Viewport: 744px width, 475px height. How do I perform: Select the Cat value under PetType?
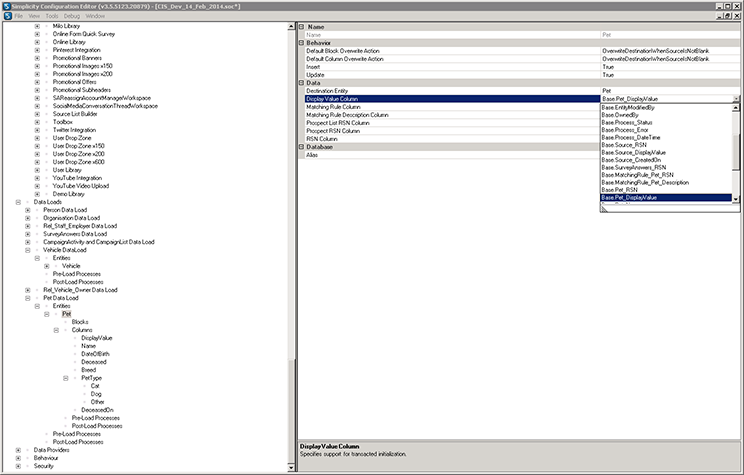[x=95, y=386]
